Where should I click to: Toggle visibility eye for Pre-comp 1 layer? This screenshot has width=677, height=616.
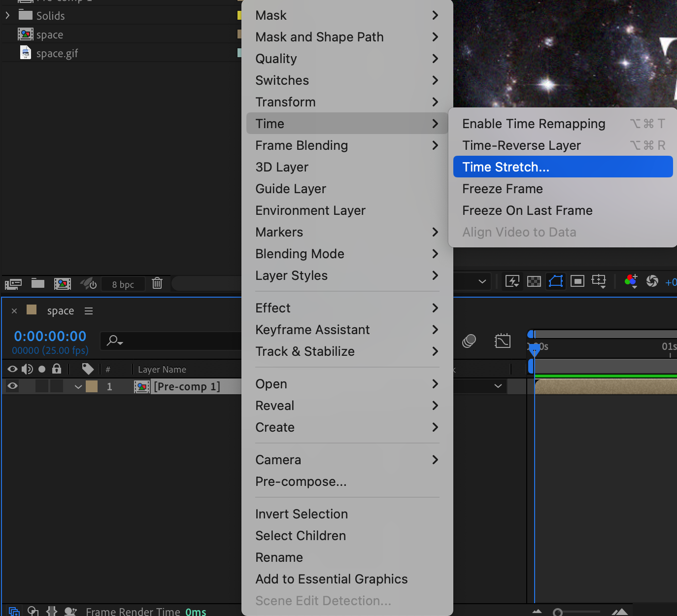point(13,386)
